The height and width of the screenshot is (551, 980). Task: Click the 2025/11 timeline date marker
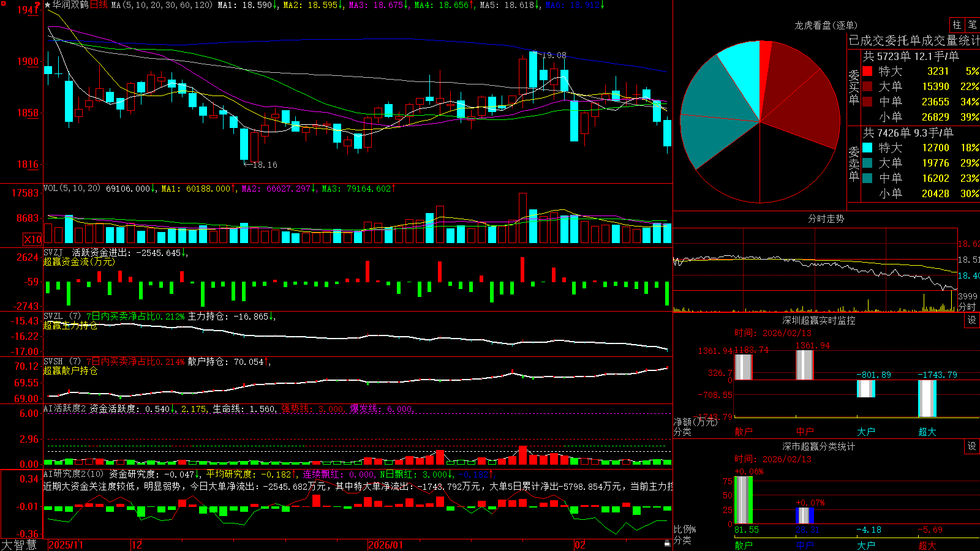[66, 545]
